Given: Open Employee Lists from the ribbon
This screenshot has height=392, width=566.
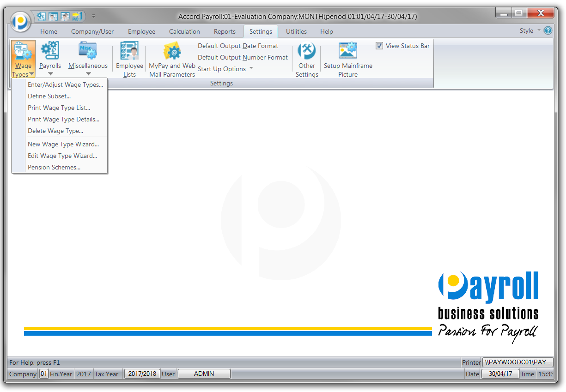Looking at the screenshot, I should (129, 60).
